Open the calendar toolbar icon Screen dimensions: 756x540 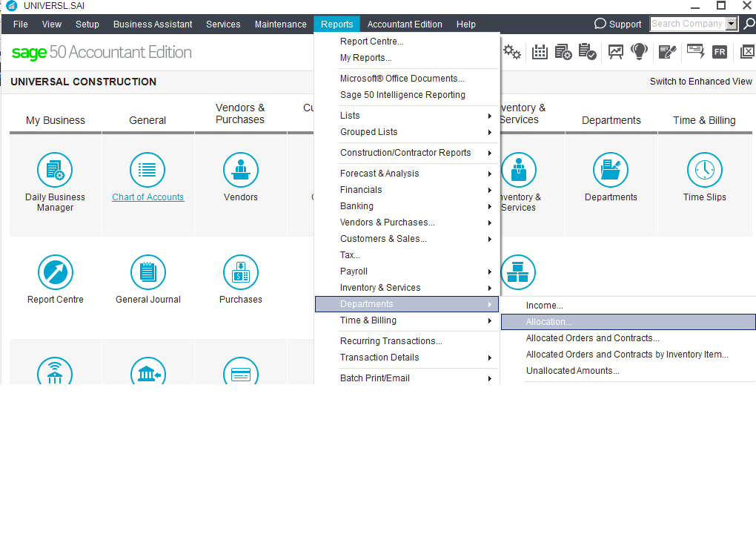[540, 52]
